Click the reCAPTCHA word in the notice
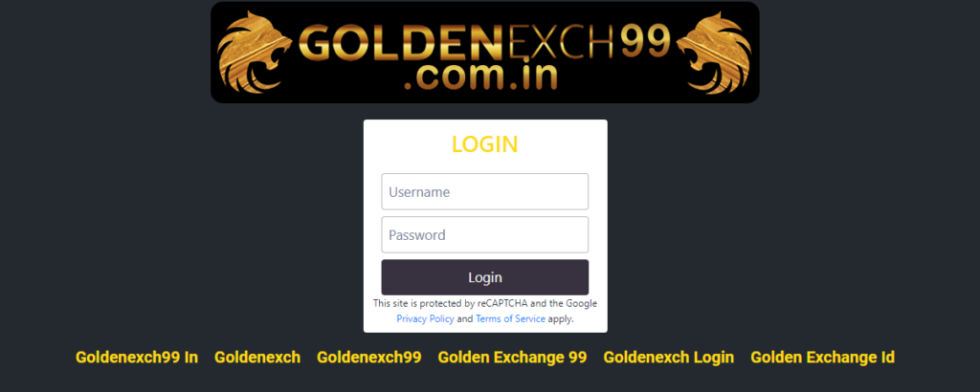The width and height of the screenshot is (980, 392). coord(503,304)
